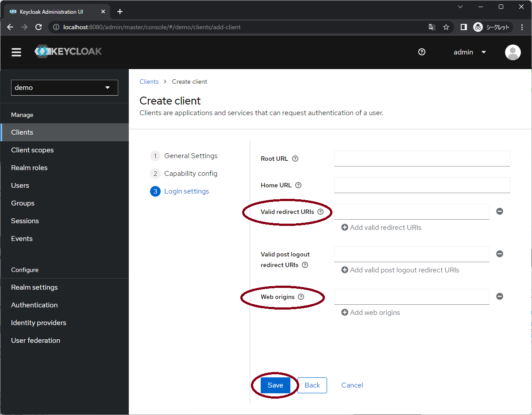
Task: Click the Clients breadcrumb link
Action: [x=149, y=81]
